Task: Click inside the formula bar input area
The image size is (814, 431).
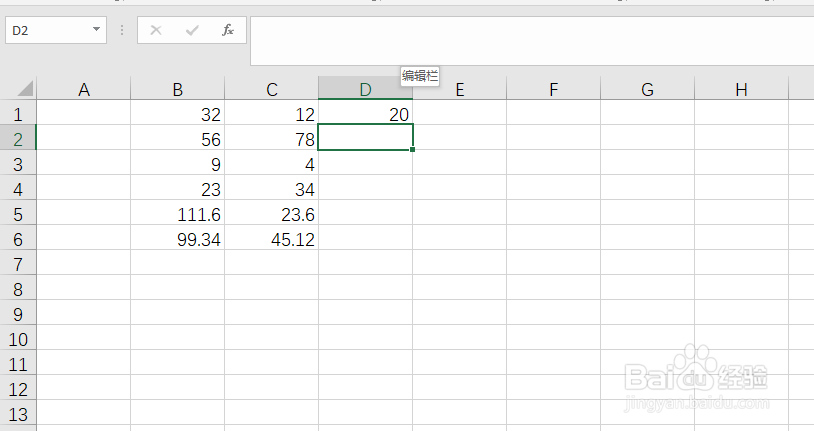Action: (x=532, y=41)
